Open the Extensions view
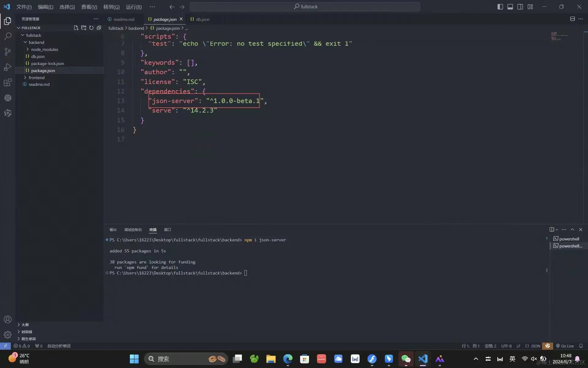Screen dimensions: 588x368 8,82
